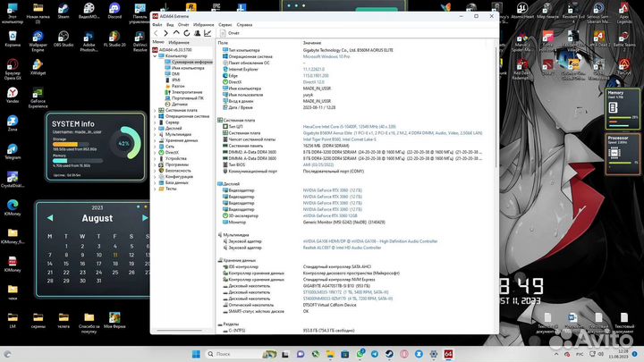Click the Отчет report button in the toolbar
644x362 pixels.
pyautogui.click(x=230, y=33)
